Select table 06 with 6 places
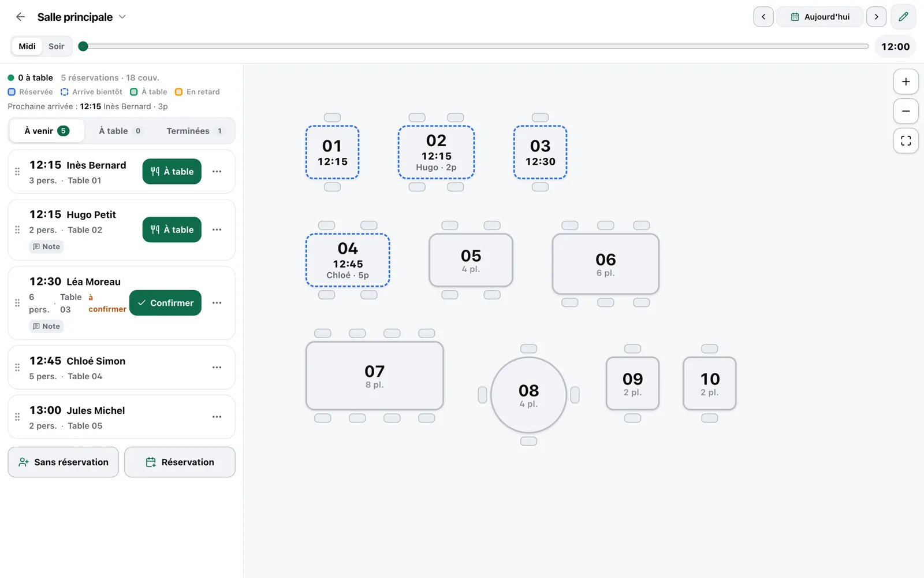Viewport: 924px width, 578px height. 605,264
